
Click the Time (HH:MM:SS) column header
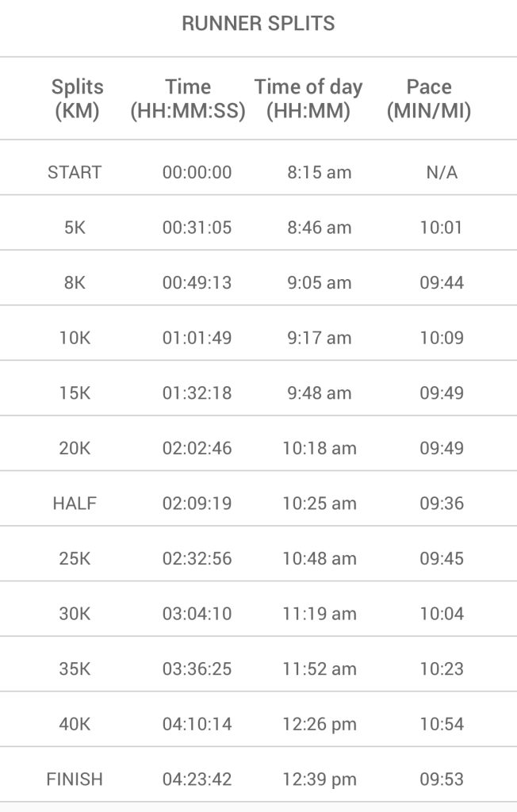pyautogui.click(x=188, y=99)
